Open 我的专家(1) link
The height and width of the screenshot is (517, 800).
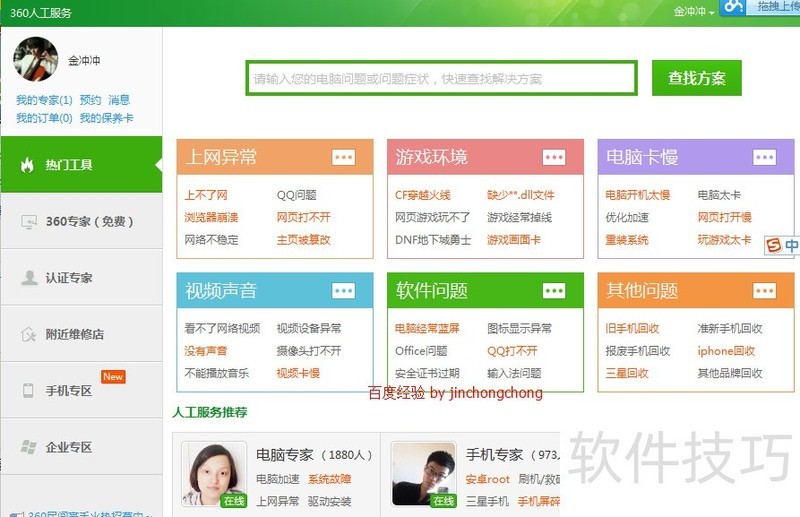coord(44,100)
